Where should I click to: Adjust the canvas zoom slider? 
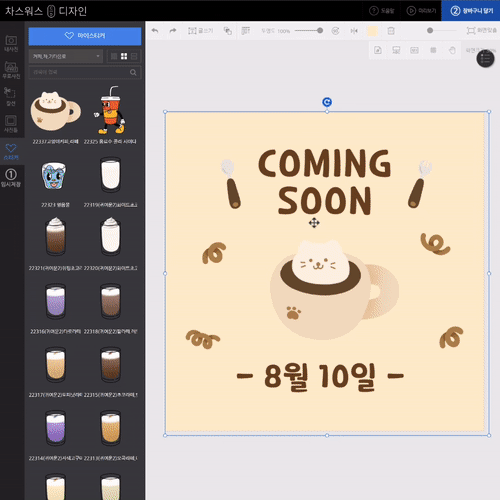(x=443, y=31)
